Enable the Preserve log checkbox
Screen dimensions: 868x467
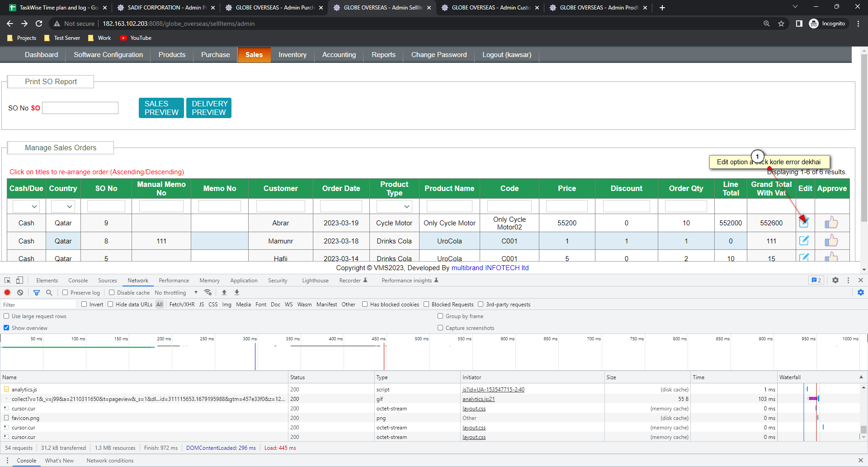tap(65, 292)
